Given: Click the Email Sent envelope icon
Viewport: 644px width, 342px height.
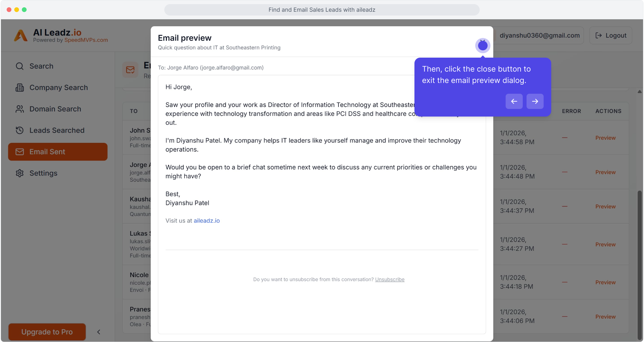Looking at the screenshot, I should [20, 152].
